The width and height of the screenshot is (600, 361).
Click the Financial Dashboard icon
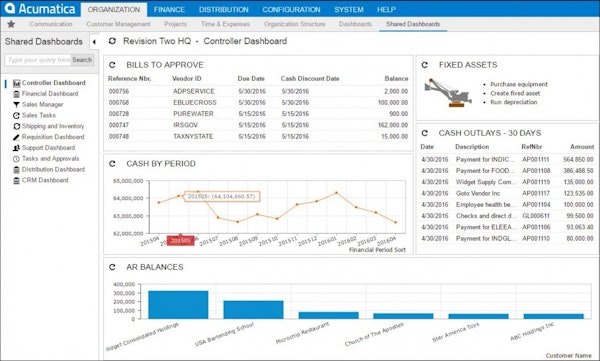tap(16, 94)
